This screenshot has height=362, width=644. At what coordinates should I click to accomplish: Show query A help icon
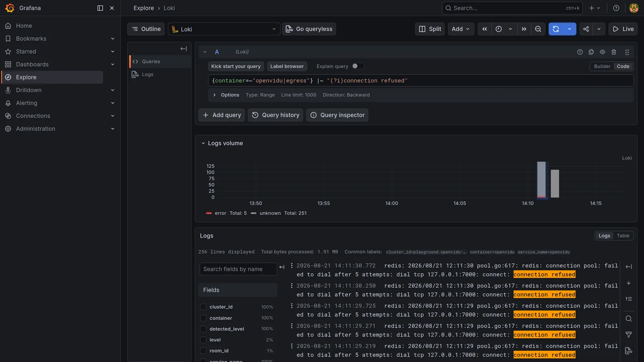(x=580, y=52)
